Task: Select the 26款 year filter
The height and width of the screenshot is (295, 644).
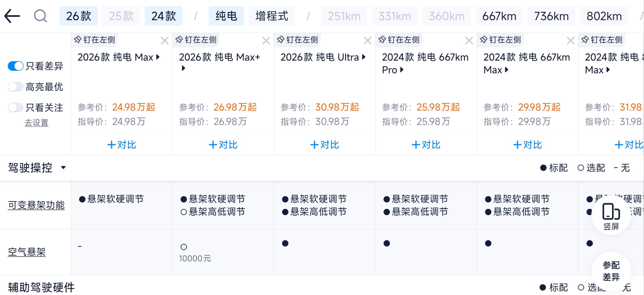Action: (78, 16)
